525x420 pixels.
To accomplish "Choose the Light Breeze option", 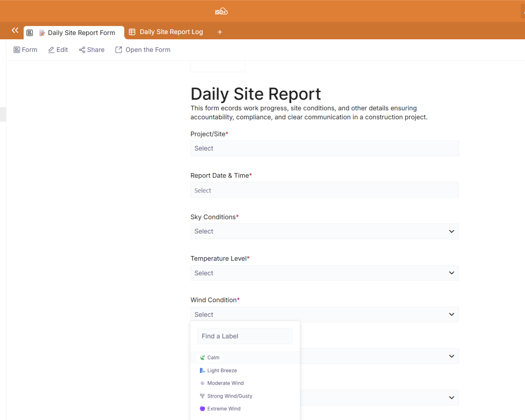I will (x=222, y=370).
